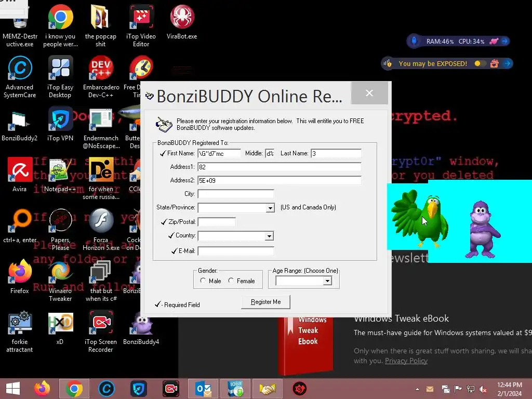The height and width of the screenshot is (399, 532).
Task: Click Windows Start button on taskbar
Action: [x=13, y=389]
